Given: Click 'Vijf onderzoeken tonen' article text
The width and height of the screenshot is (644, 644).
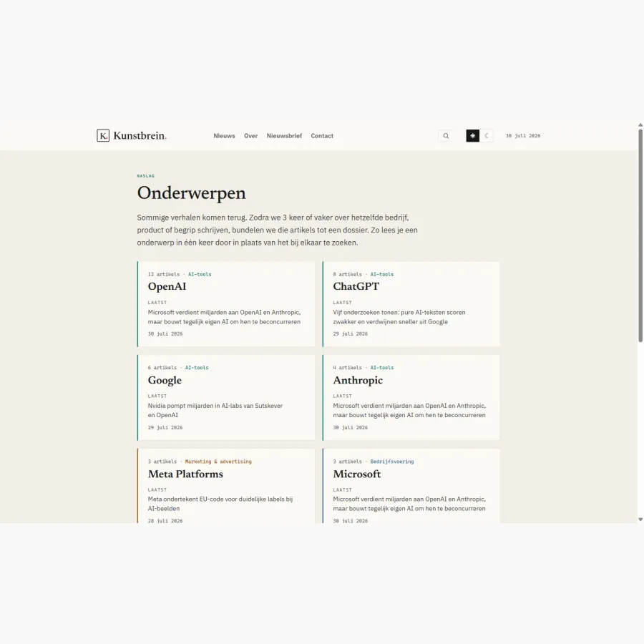Looking at the screenshot, I should pyautogui.click(x=399, y=317).
